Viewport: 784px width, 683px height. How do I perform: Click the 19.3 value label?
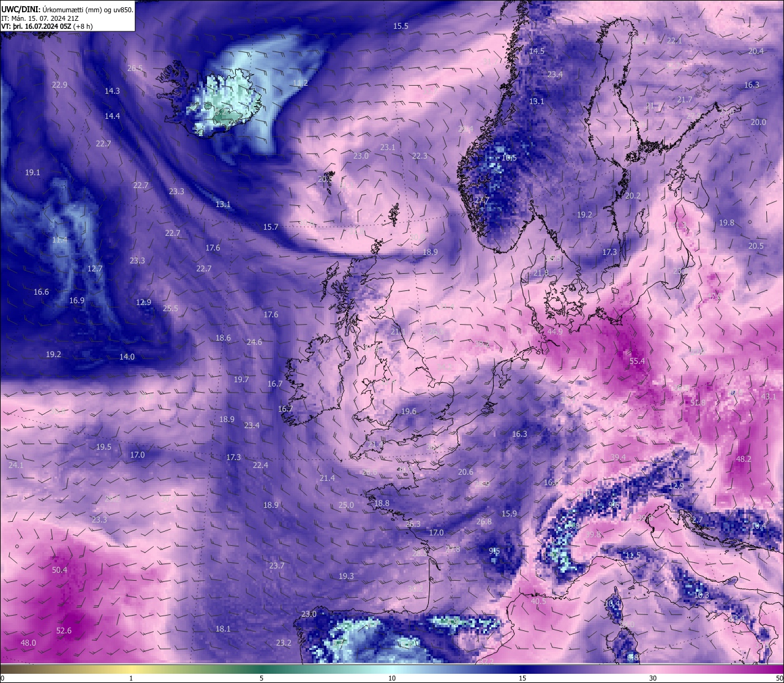tap(346, 576)
